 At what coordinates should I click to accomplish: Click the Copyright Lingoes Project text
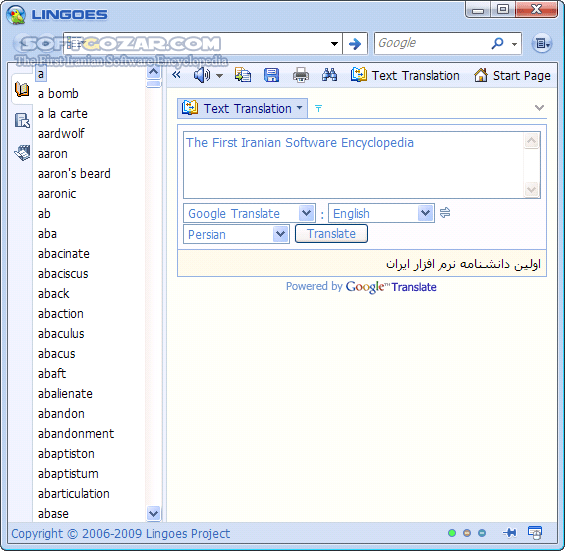121,534
